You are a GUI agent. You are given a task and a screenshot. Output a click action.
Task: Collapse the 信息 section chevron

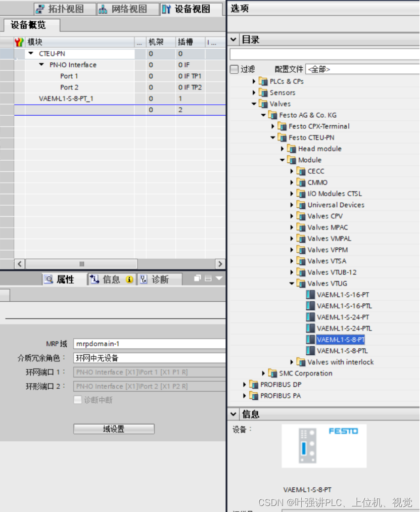point(233,414)
